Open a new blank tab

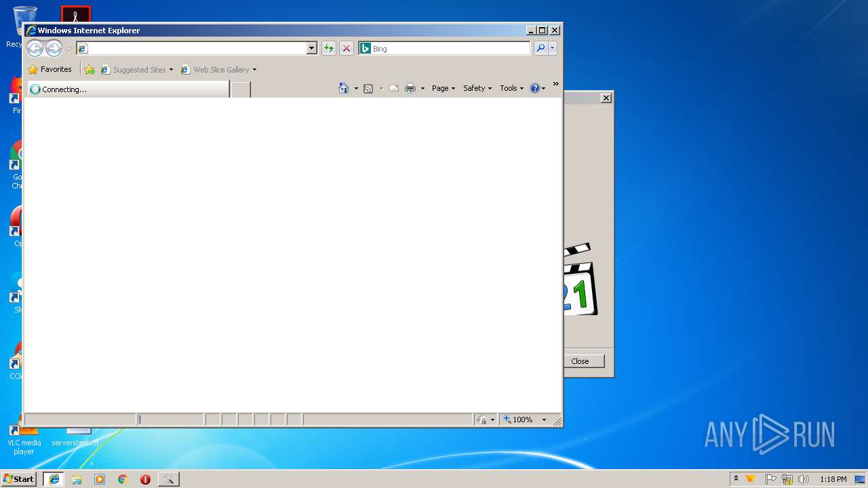[241, 89]
